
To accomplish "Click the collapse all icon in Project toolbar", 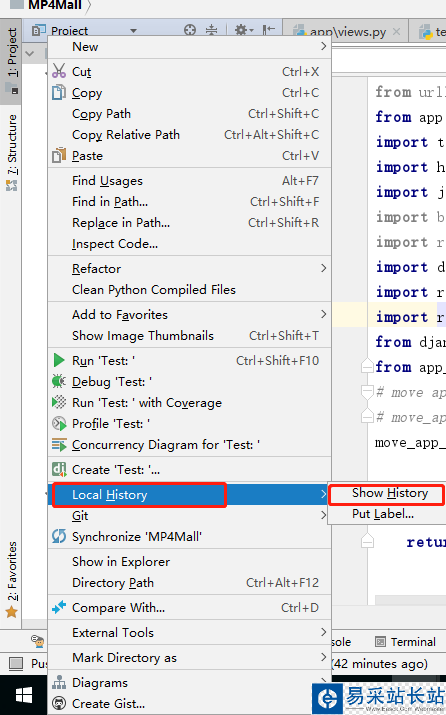I will (211, 31).
